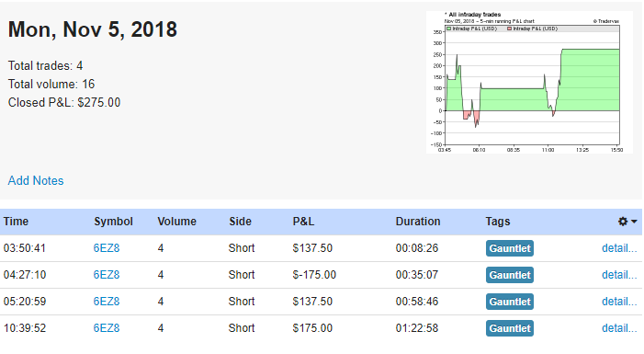Open 6EZ8 symbol link for 10:39:52 trade
Screen dimensions: 644x354
(x=107, y=328)
